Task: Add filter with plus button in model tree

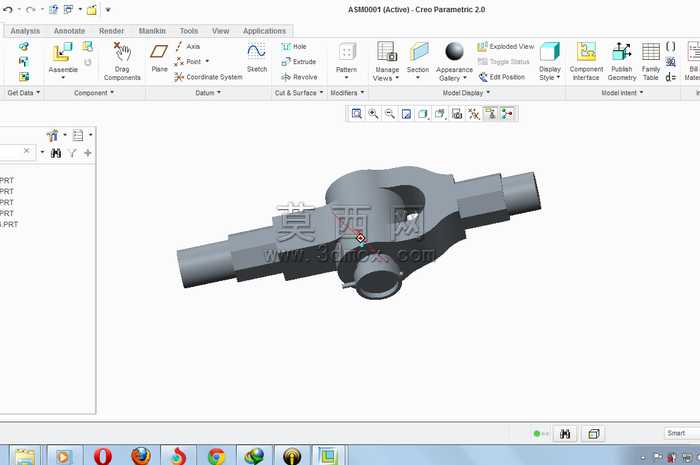Action: (88, 153)
